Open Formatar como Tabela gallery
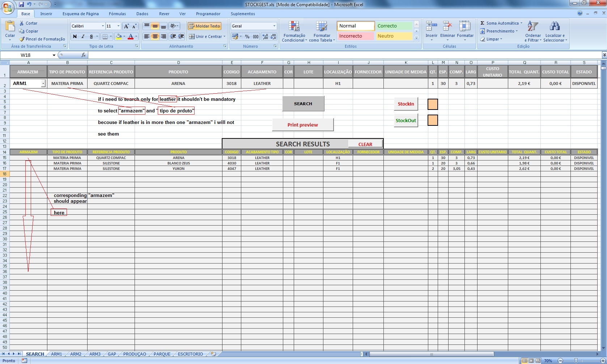This screenshot has width=607, height=364. (x=322, y=31)
